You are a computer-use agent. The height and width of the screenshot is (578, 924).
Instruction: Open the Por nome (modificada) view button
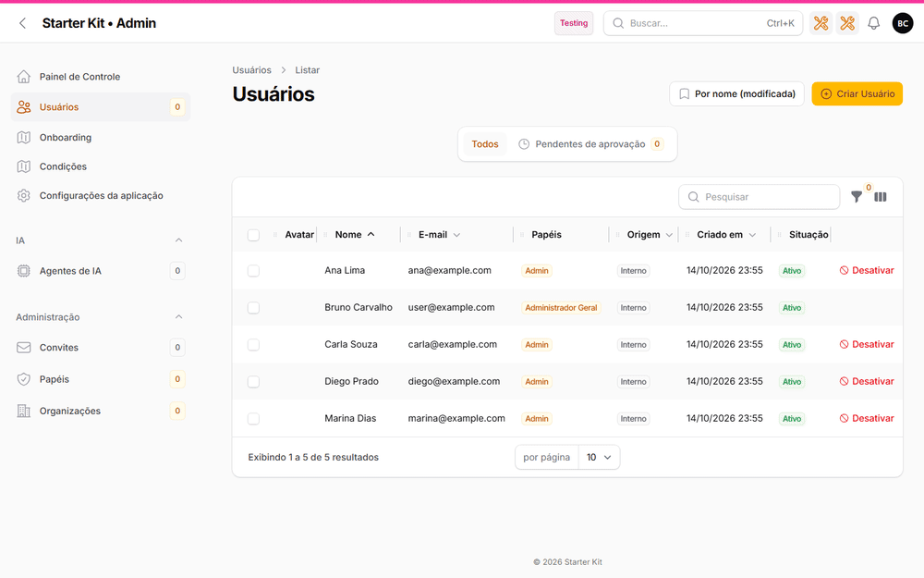coord(736,93)
